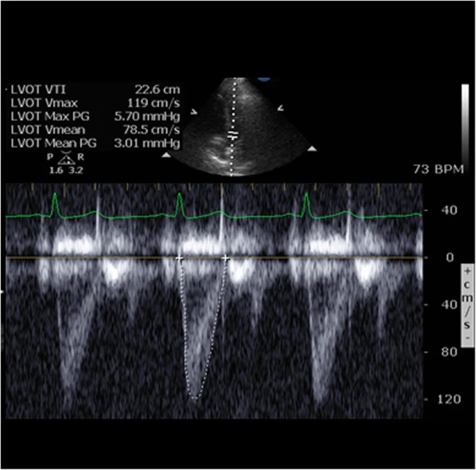476x470 pixels.
Task: Click the traced VTI envelope peak
Action: click(195, 398)
